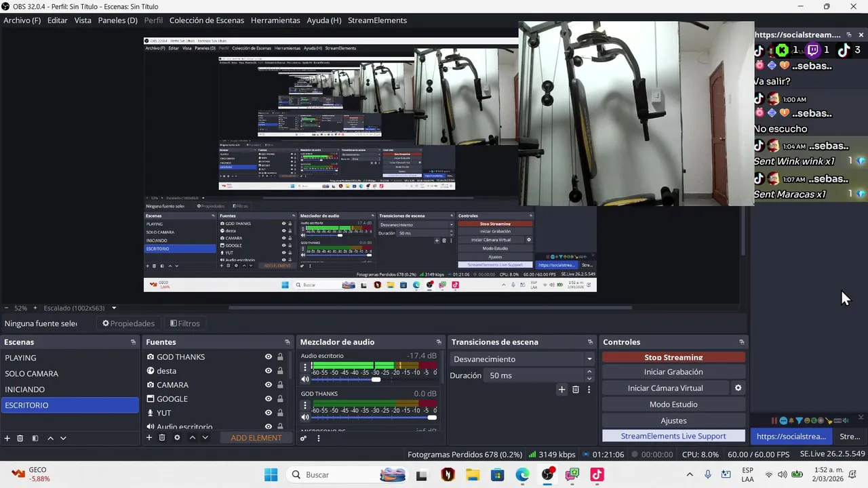Move scene up in Escenas toolbar
The image size is (868, 488).
50,439
